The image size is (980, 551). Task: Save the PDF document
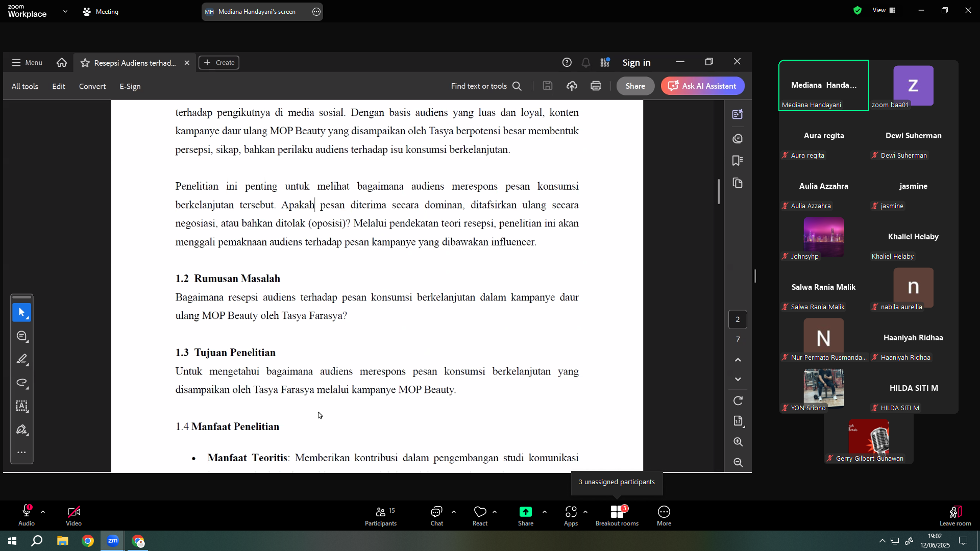[x=548, y=86]
